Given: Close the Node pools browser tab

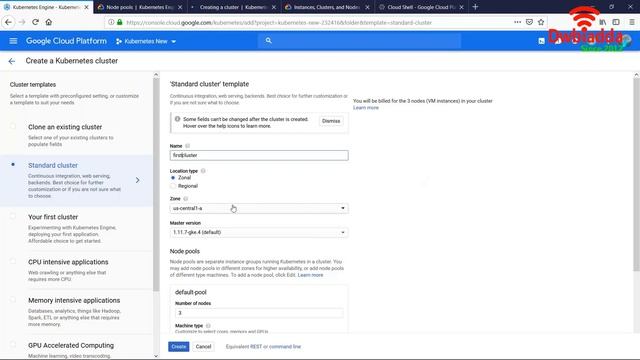Looking at the screenshot, I should pyautogui.click(x=180, y=7).
